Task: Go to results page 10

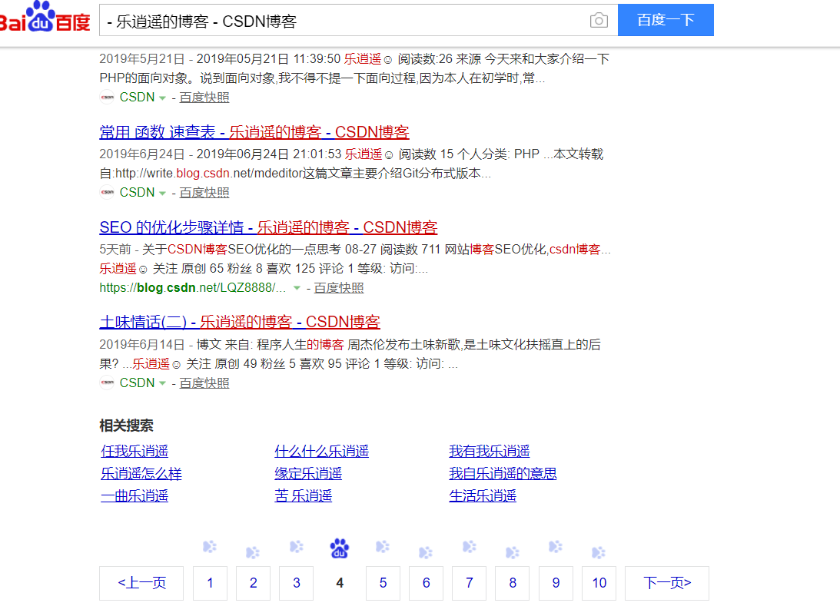Action: [599, 583]
